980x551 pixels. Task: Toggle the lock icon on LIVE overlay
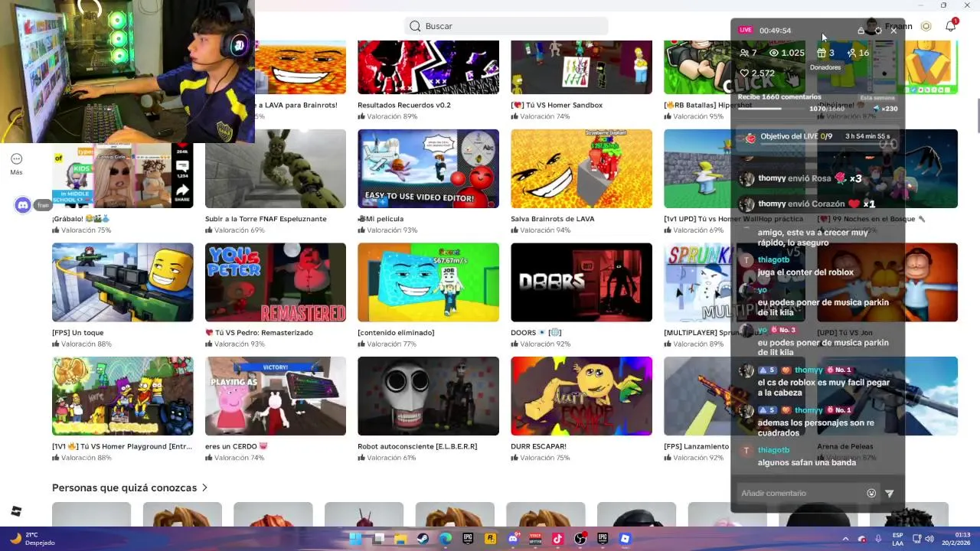tap(861, 31)
